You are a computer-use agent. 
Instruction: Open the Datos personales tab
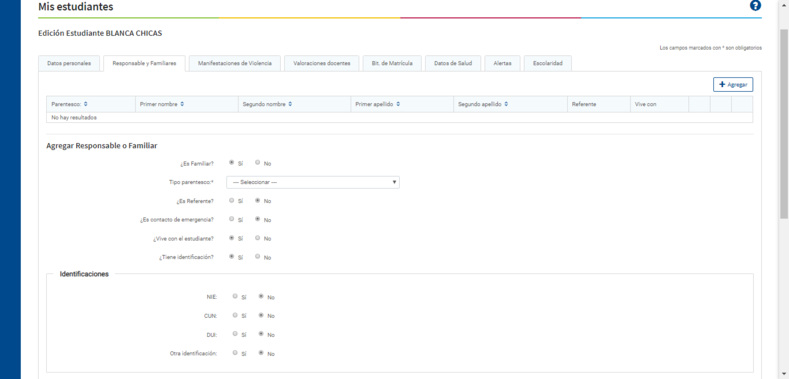[x=69, y=63]
